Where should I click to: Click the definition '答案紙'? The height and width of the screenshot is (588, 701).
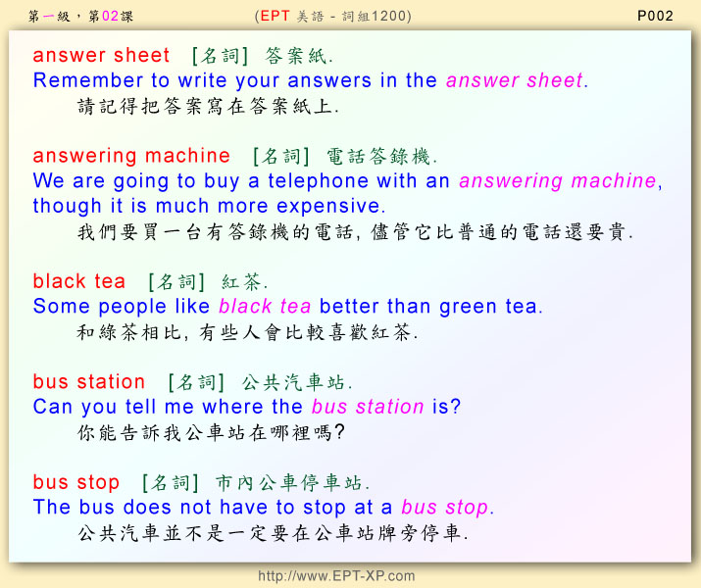coord(299,56)
